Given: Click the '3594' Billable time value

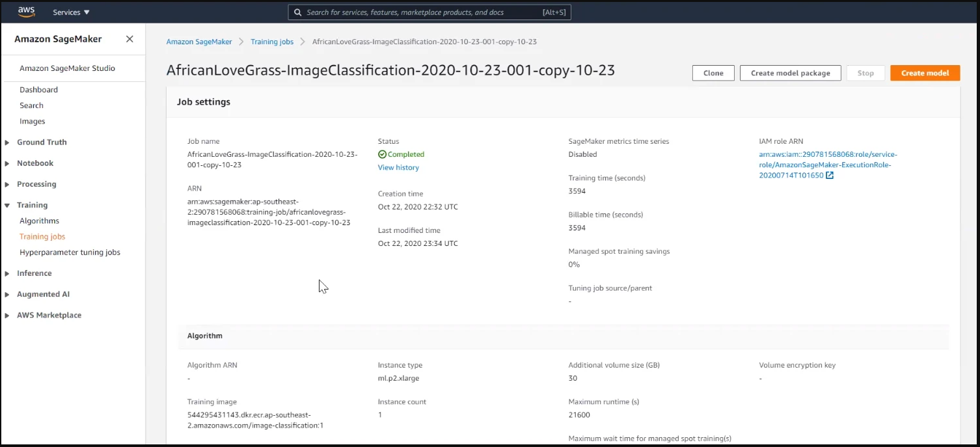Looking at the screenshot, I should pyautogui.click(x=577, y=228).
